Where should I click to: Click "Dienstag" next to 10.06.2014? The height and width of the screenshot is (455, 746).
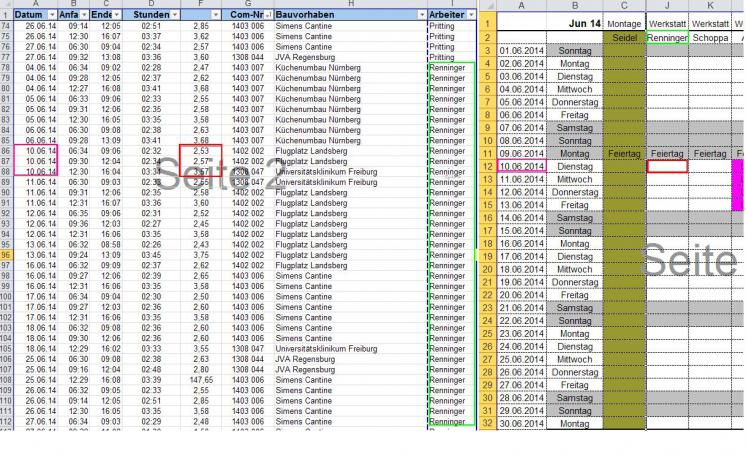tap(575, 167)
